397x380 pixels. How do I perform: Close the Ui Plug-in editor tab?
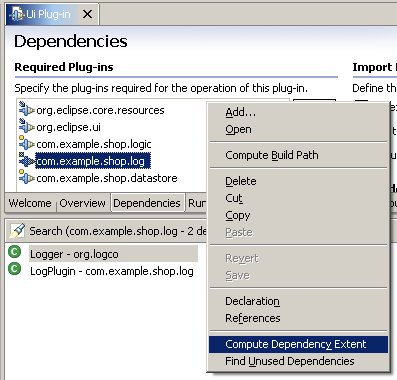click(88, 14)
